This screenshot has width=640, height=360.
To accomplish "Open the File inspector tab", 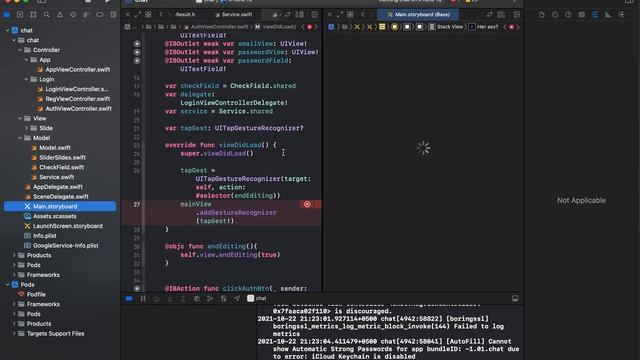I will pos(542,15).
